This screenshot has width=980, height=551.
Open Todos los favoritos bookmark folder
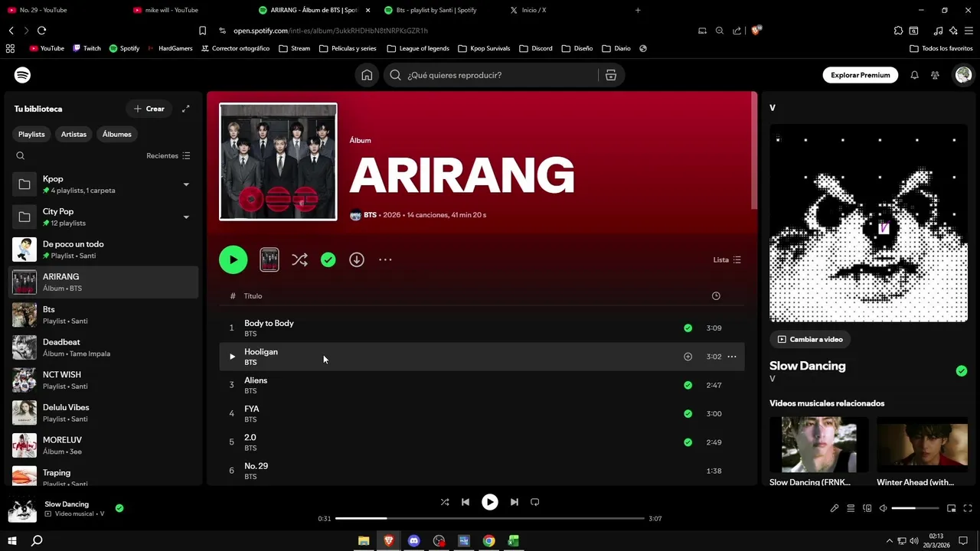pyautogui.click(x=941, y=48)
